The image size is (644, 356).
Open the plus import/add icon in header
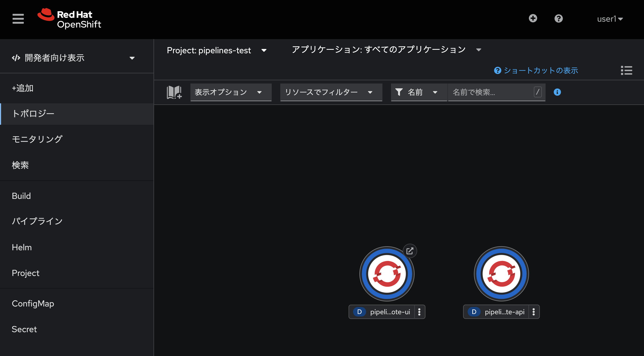(533, 18)
